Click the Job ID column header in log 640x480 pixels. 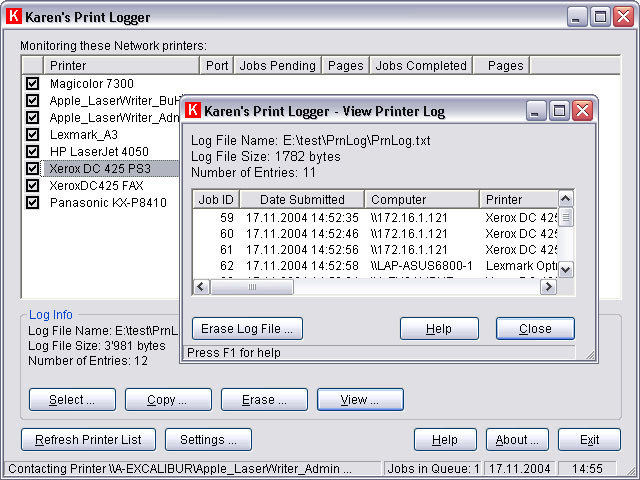point(216,199)
